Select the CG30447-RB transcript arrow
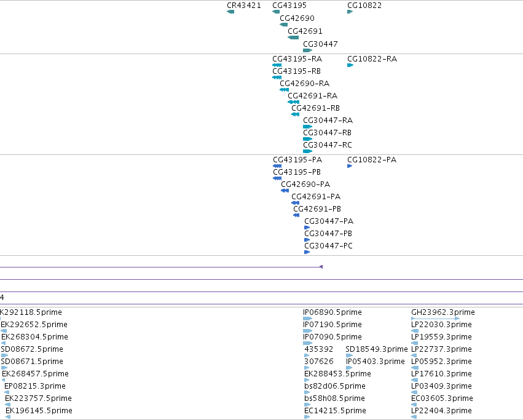Image resolution: width=523 pixels, height=420 pixels. 307,139
